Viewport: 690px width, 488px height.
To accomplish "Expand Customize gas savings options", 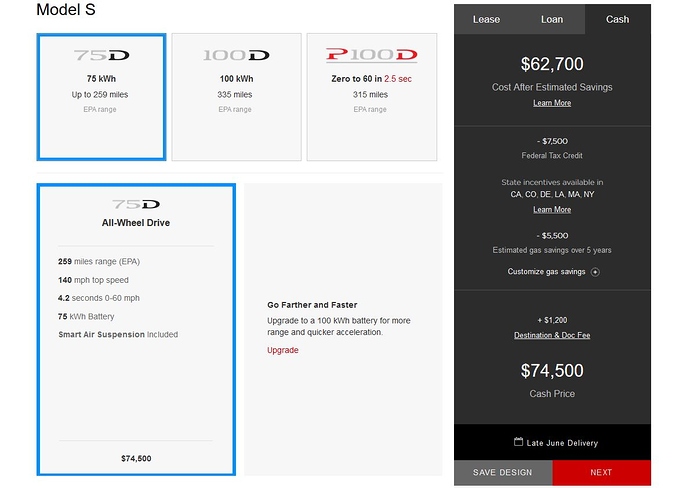I will (547, 272).
